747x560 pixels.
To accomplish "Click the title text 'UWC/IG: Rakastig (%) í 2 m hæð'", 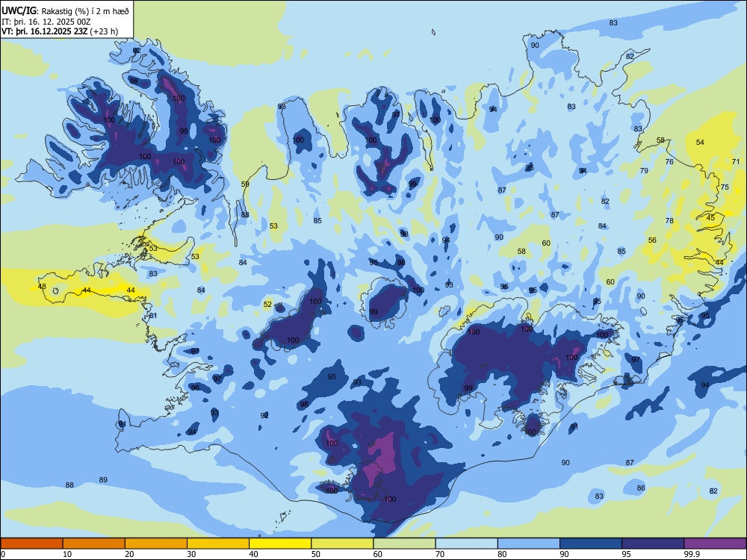I will (65, 10).
